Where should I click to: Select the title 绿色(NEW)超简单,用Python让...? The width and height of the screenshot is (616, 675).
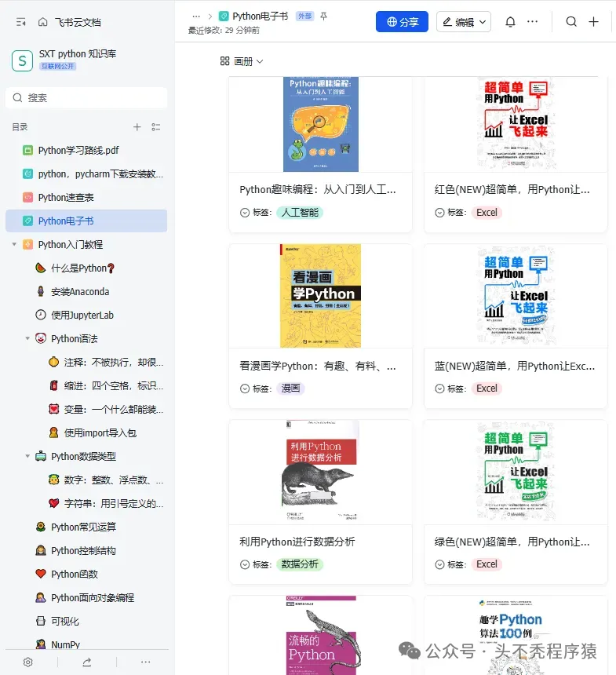coord(512,542)
